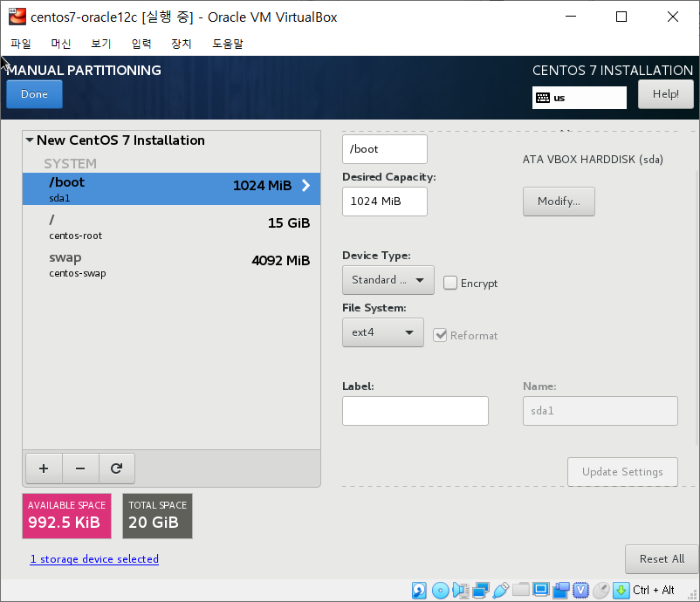The image size is (700, 602).
Task: Click the Update Settings button
Action: [x=622, y=472]
